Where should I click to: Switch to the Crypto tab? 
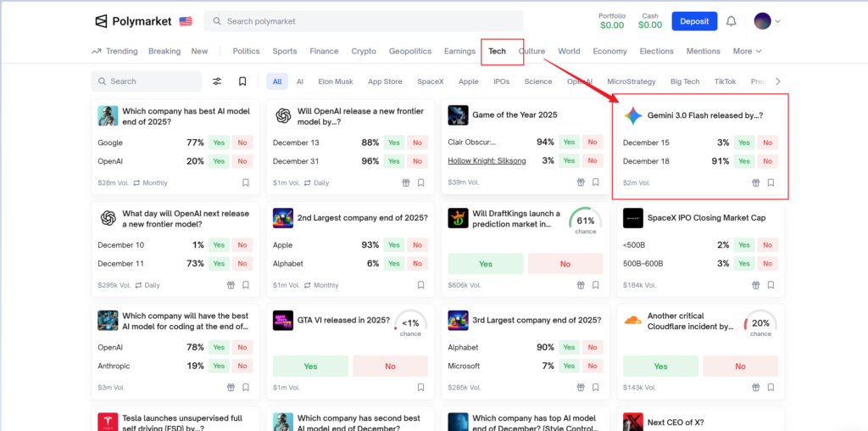[364, 51]
